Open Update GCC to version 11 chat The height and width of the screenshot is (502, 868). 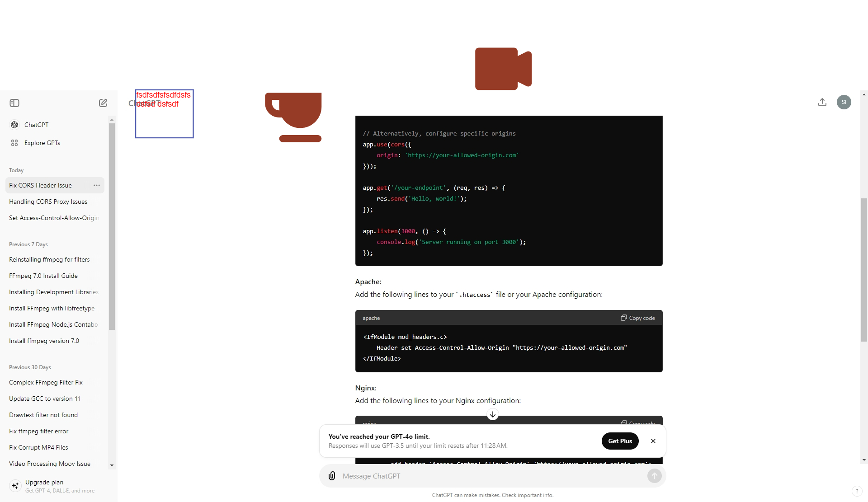55,399
